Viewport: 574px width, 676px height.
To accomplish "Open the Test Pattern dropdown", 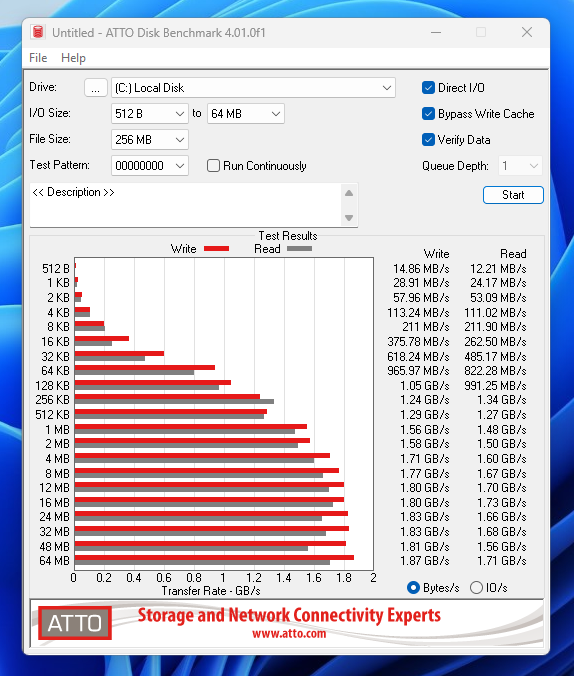I will [x=150, y=166].
